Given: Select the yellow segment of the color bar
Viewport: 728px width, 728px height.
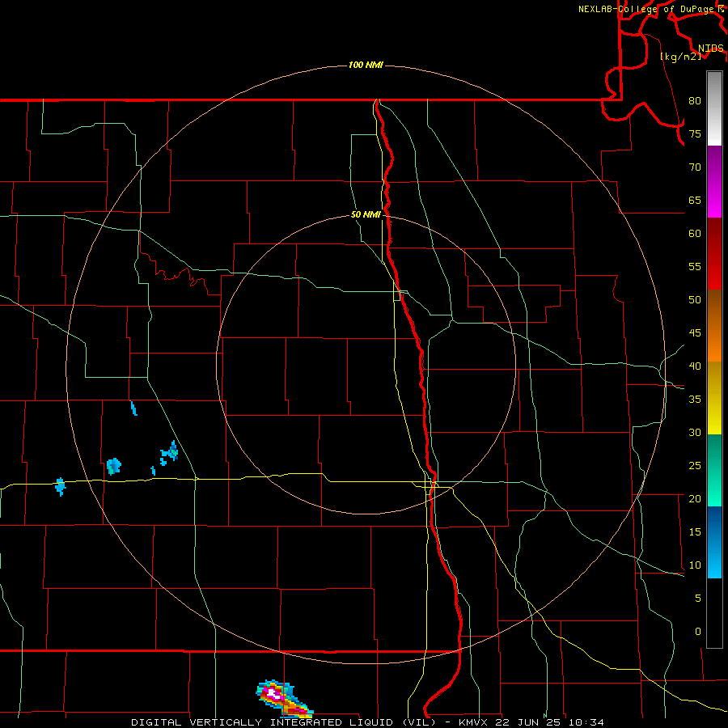Looking at the screenshot, I should pyautogui.click(x=714, y=398).
